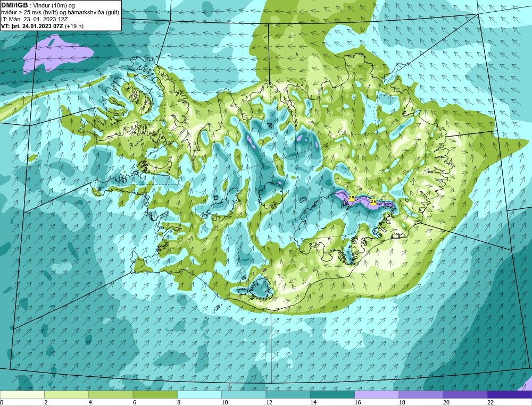
Task: Click the 10–12 m/s turquoise legend swatch
Action: [x=244, y=395]
